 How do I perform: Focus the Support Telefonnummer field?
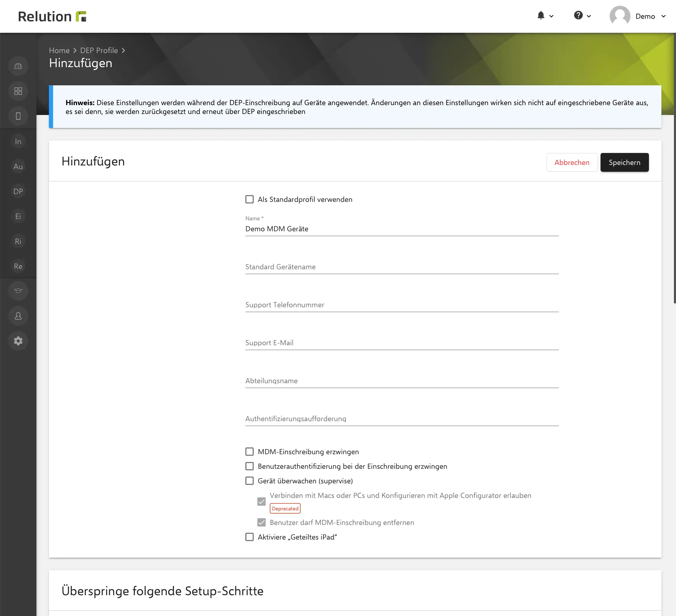402,305
